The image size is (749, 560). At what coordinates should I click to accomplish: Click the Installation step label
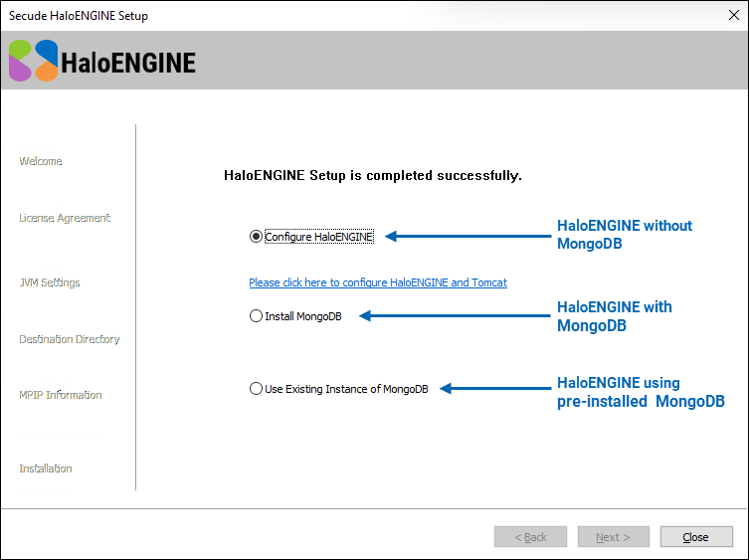pos(46,468)
